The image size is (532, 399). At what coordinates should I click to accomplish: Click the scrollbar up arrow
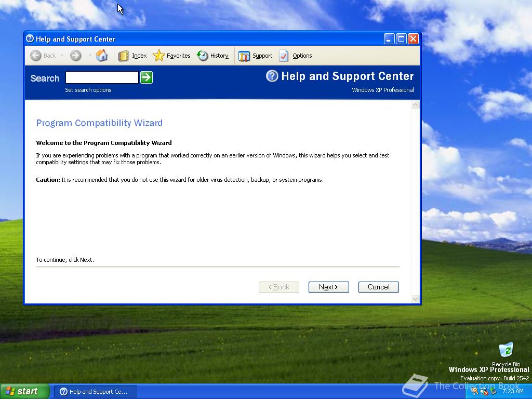415,105
